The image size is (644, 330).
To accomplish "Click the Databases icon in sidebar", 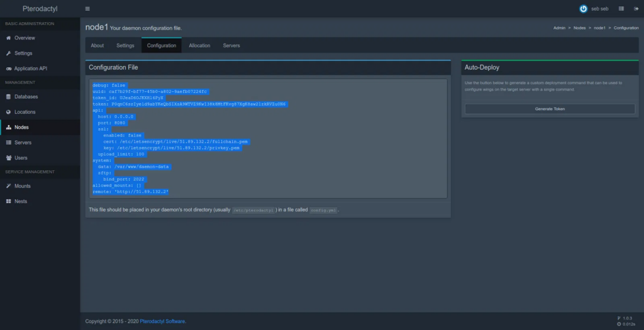I will pos(8,97).
